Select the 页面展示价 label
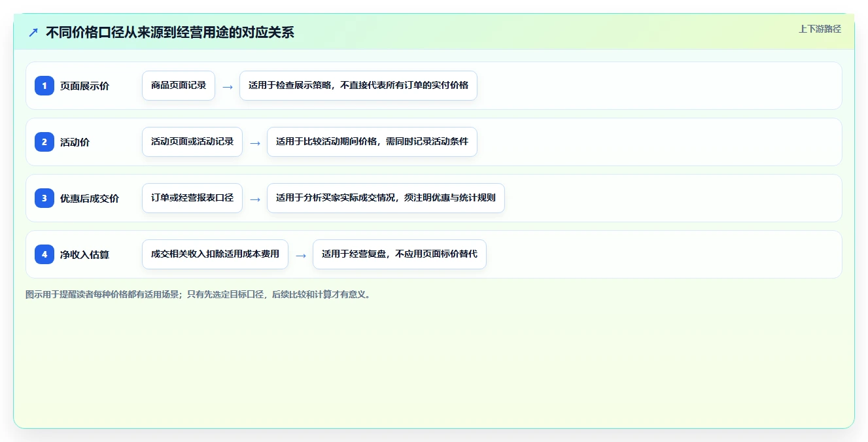 pyautogui.click(x=84, y=86)
